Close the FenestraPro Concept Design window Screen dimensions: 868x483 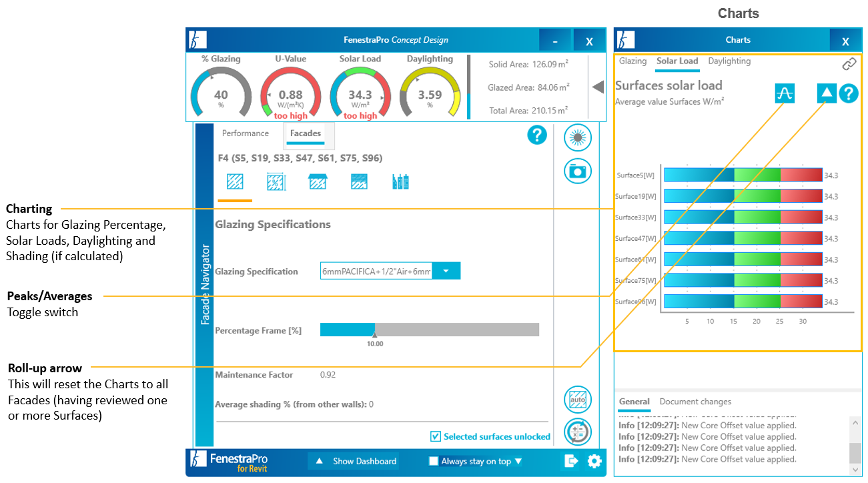[x=589, y=41]
